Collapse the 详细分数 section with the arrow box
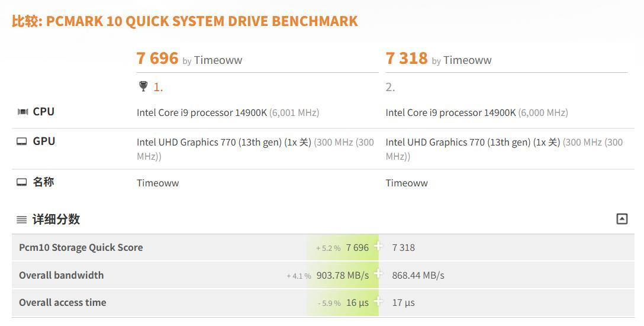Image resolution: width=644 pixels, height=326 pixels. [x=622, y=219]
